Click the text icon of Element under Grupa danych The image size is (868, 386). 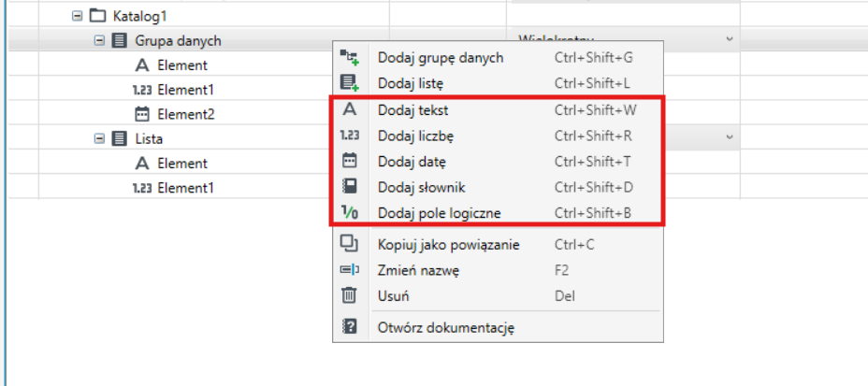(x=142, y=65)
